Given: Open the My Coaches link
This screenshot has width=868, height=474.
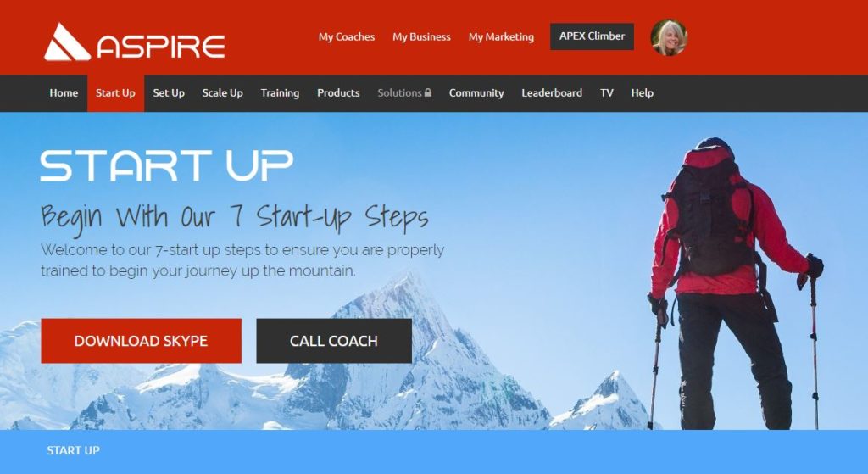Looking at the screenshot, I should (347, 37).
